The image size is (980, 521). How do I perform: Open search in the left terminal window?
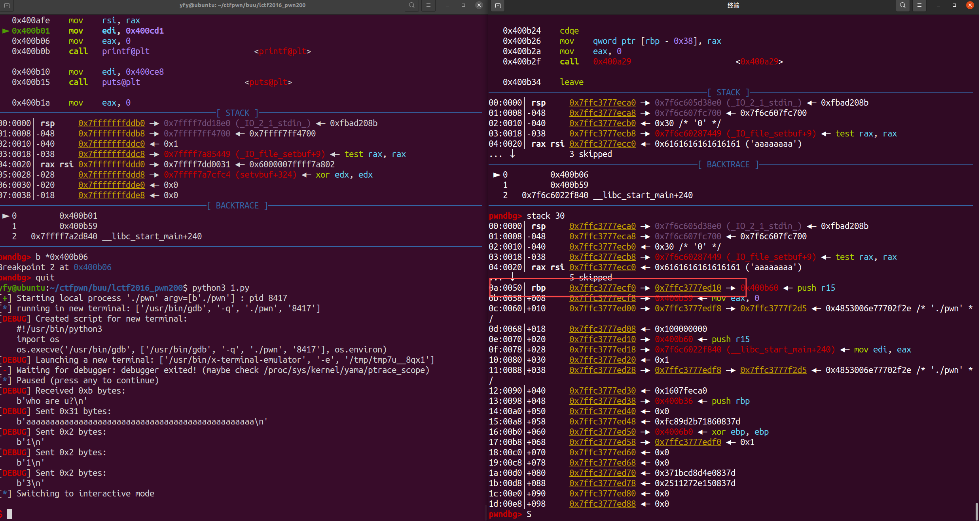point(412,6)
